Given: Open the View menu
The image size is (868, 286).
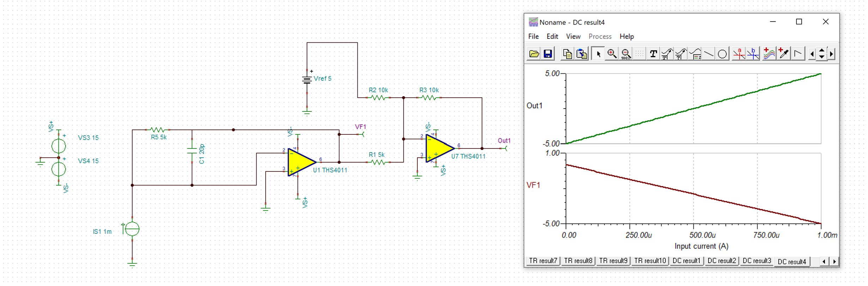Looking at the screenshot, I should [x=573, y=36].
